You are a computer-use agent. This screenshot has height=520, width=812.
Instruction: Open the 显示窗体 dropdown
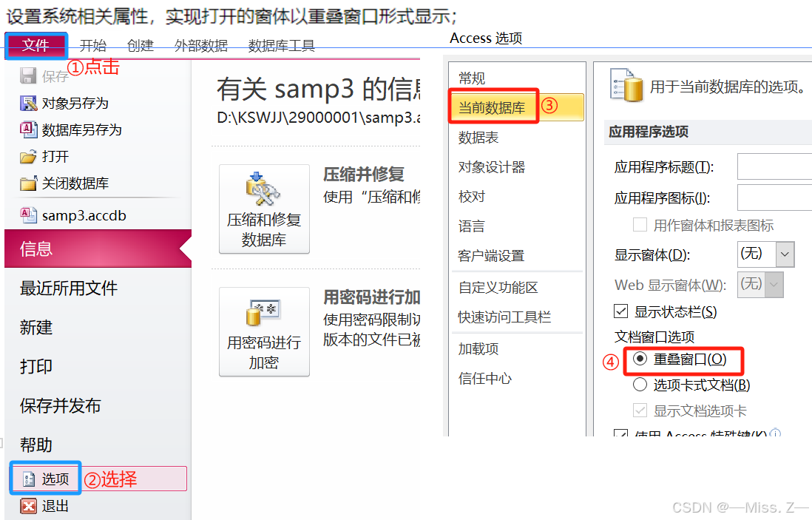[785, 254]
